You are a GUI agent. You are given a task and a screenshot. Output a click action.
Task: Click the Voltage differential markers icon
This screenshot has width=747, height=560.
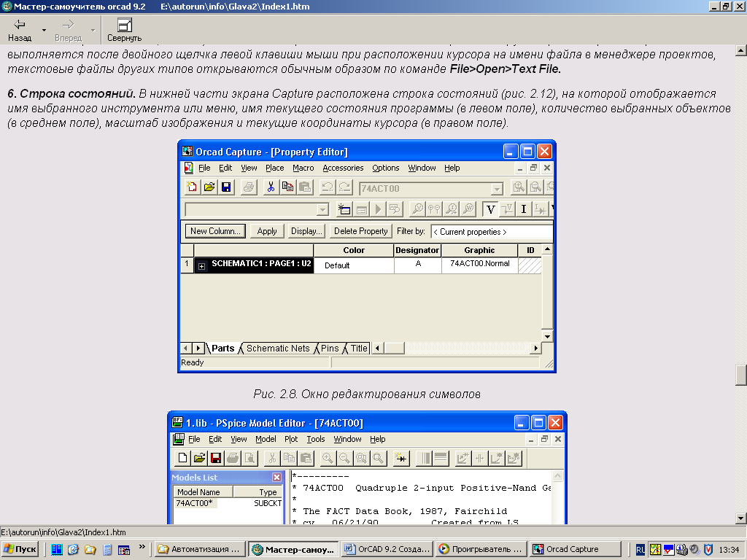434,209
